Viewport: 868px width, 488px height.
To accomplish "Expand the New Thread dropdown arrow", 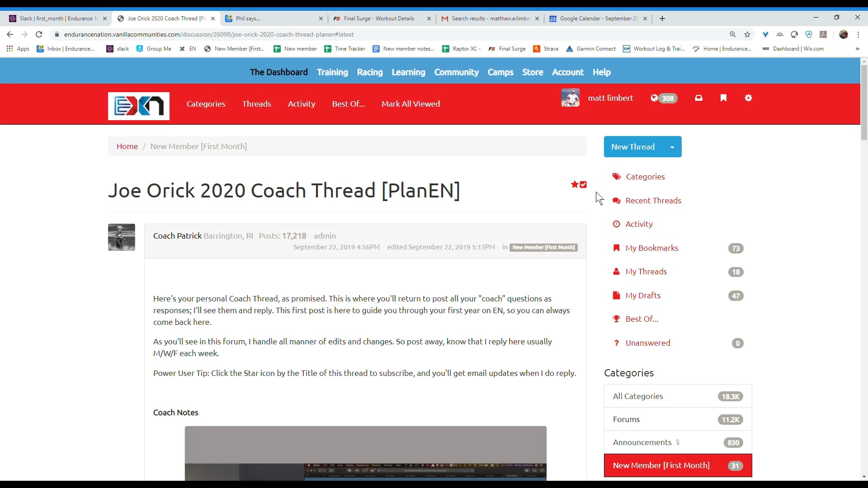I will (672, 147).
